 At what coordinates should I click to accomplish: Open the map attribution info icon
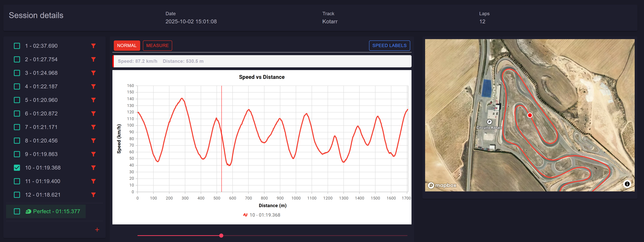click(x=627, y=184)
